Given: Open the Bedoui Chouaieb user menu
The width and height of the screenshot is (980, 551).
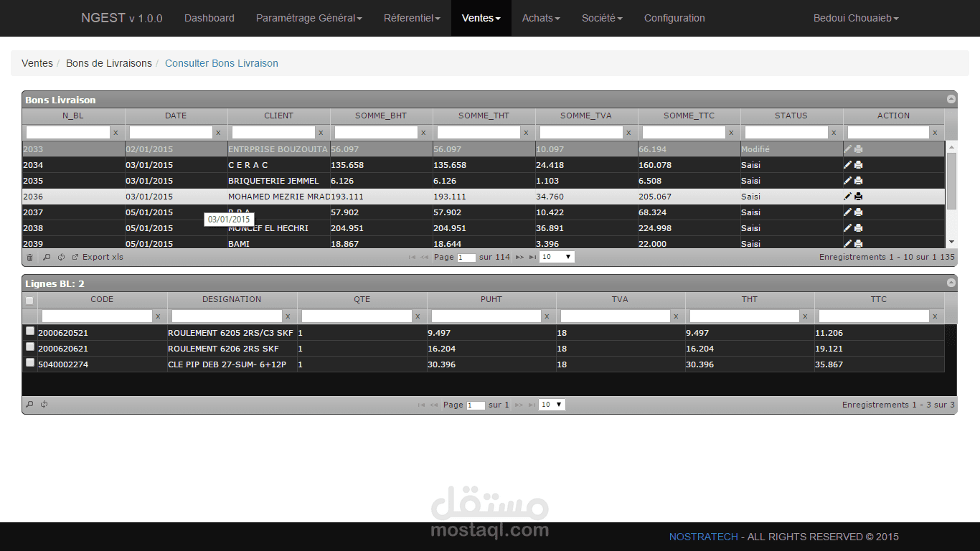Looking at the screenshot, I should tap(856, 18).
